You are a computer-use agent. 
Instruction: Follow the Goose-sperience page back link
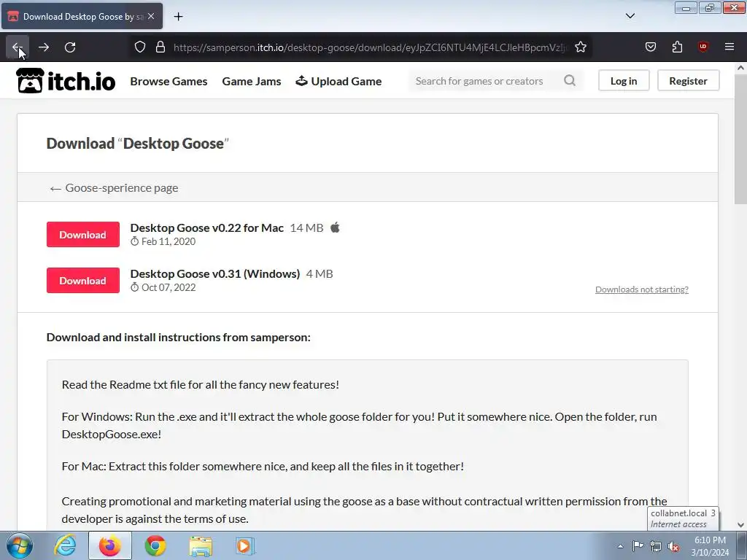coord(114,188)
